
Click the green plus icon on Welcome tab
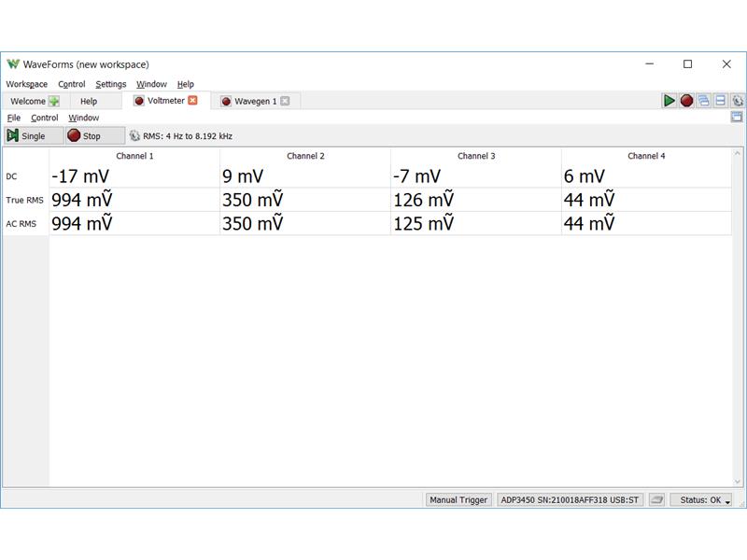pos(54,101)
